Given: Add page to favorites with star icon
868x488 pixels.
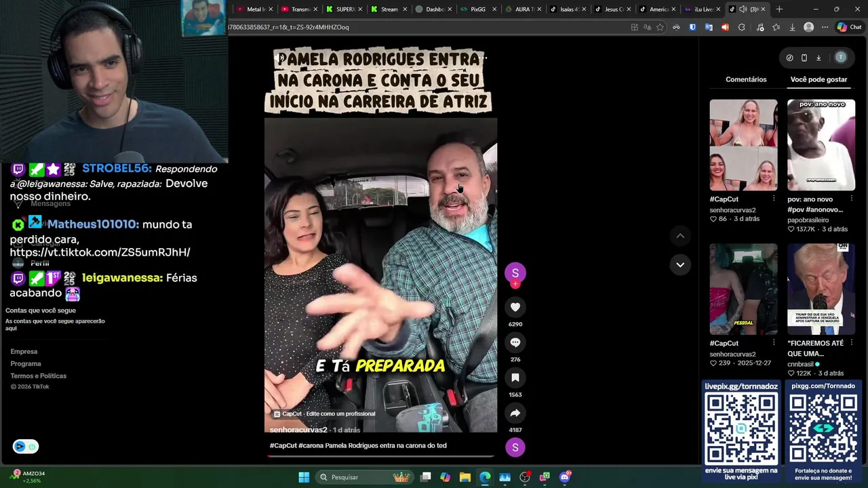Looking at the screenshot, I should click(660, 27).
